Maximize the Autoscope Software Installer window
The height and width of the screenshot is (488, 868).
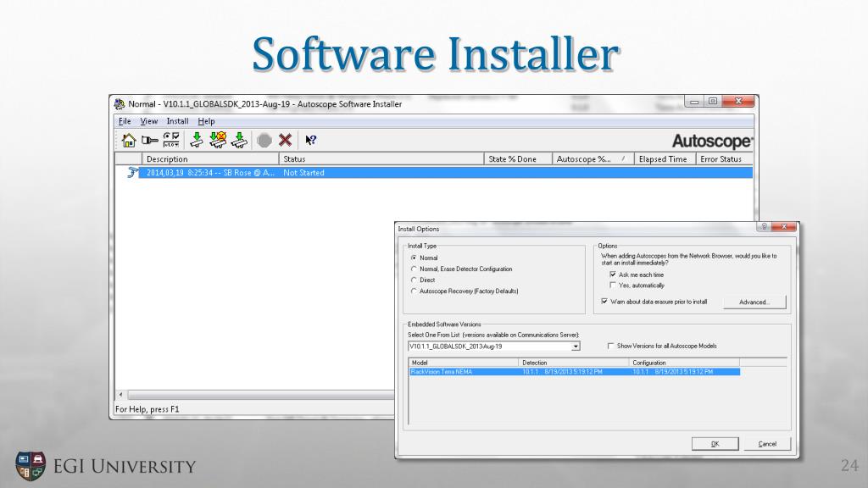click(x=713, y=102)
